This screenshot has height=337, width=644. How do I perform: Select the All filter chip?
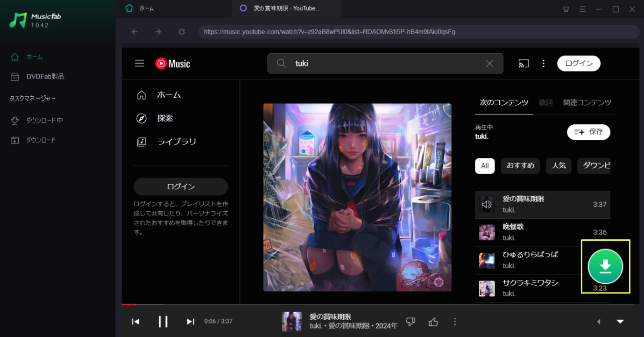click(485, 166)
